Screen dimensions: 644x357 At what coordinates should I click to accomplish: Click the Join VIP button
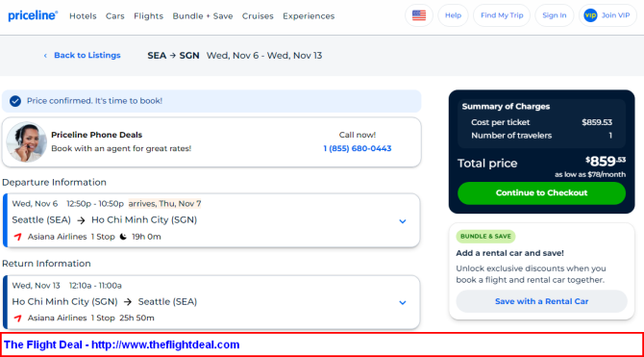607,15
